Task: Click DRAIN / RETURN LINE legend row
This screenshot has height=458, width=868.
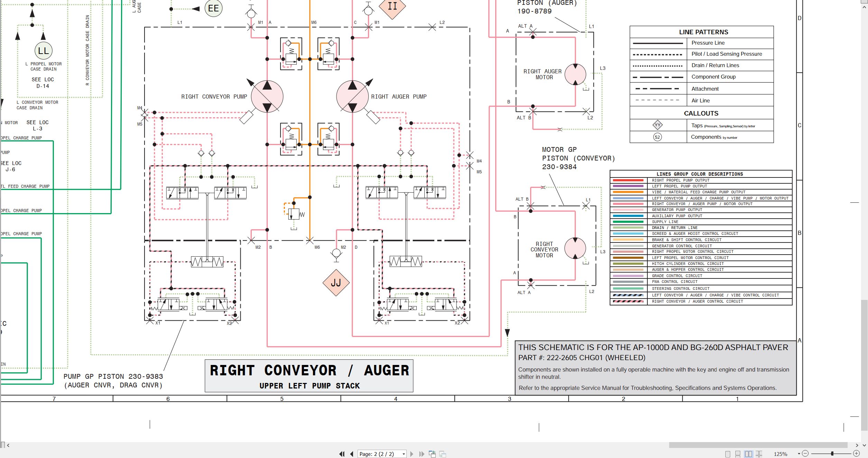Action: [701, 228]
